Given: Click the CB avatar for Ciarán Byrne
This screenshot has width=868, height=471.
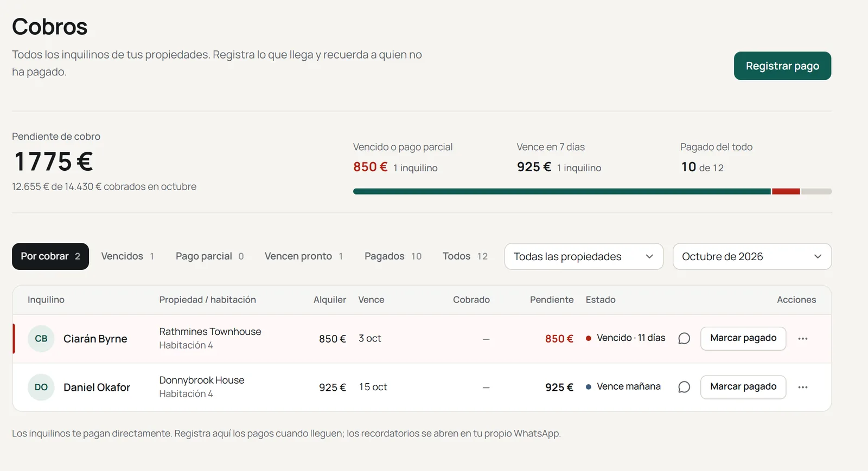Looking at the screenshot, I should point(41,339).
